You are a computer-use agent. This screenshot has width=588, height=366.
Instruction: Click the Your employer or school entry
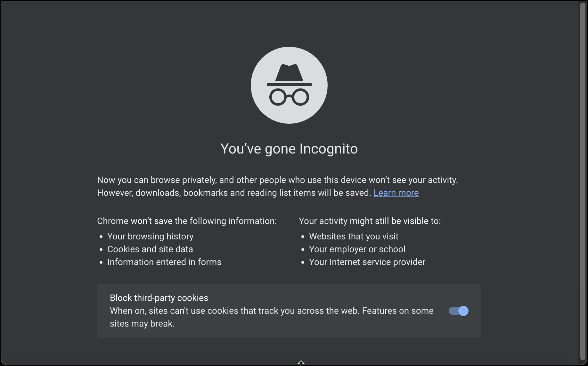pos(357,249)
